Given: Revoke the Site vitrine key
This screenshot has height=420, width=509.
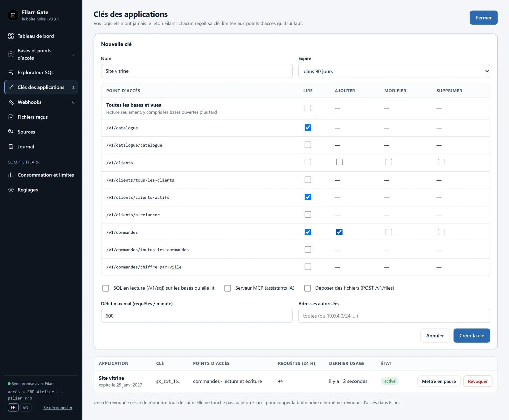Looking at the screenshot, I should click(x=478, y=381).
